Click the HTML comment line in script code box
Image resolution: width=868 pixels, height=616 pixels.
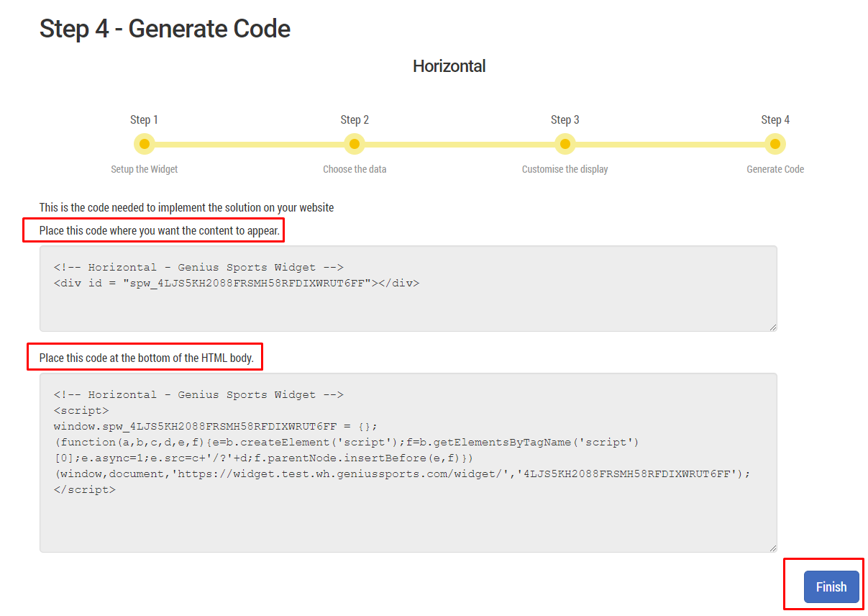(198, 394)
